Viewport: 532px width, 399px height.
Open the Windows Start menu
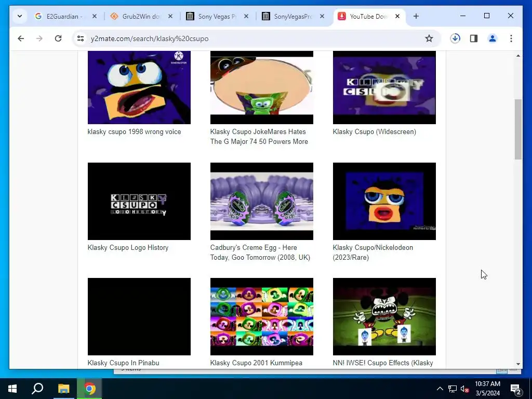[12, 389]
